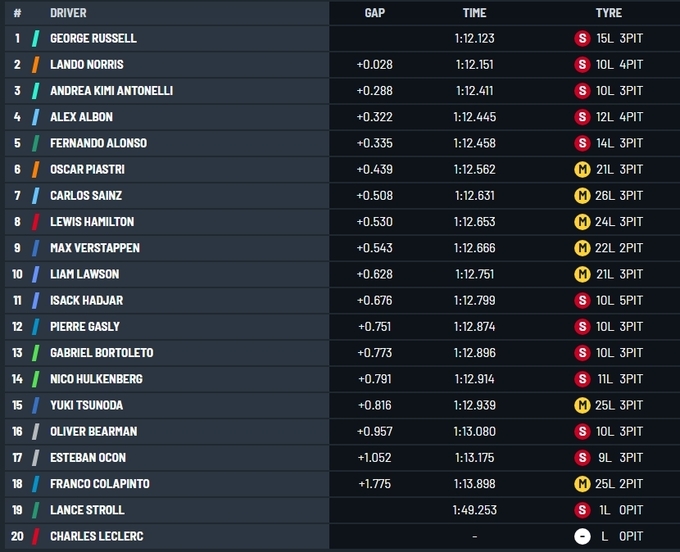
Task: Select driver name Oliver Bearman
Action: 94,431
